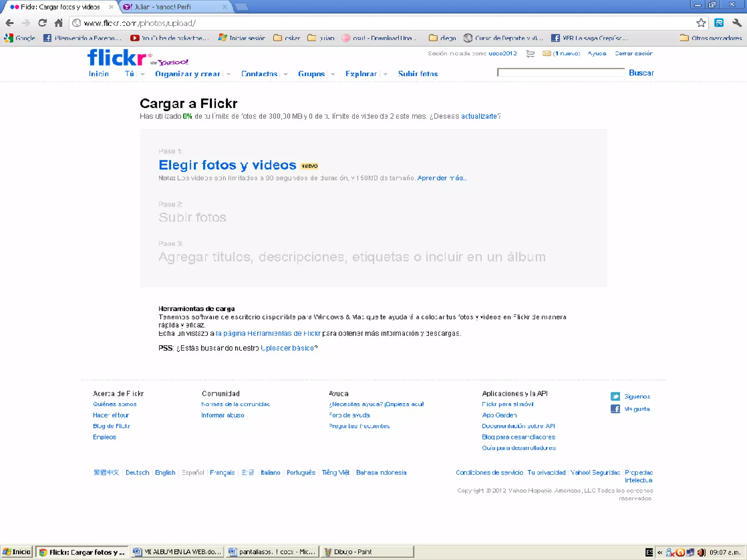Expand the Tú menu dropdown arrow
The height and width of the screenshot is (560, 747).
tap(143, 74)
